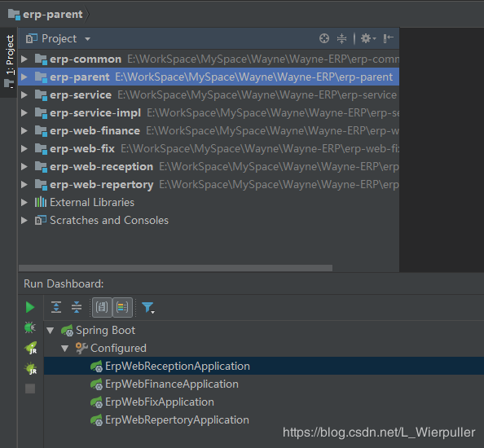This screenshot has width=484, height=448.
Task: Click the Project panel horizontal scrollbar
Action: pyautogui.click(x=175, y=268)
